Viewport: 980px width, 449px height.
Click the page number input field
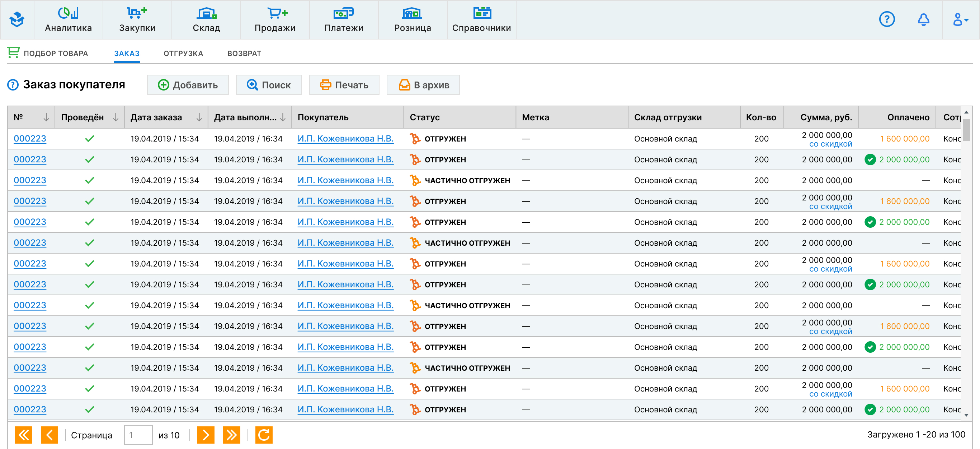138,435
